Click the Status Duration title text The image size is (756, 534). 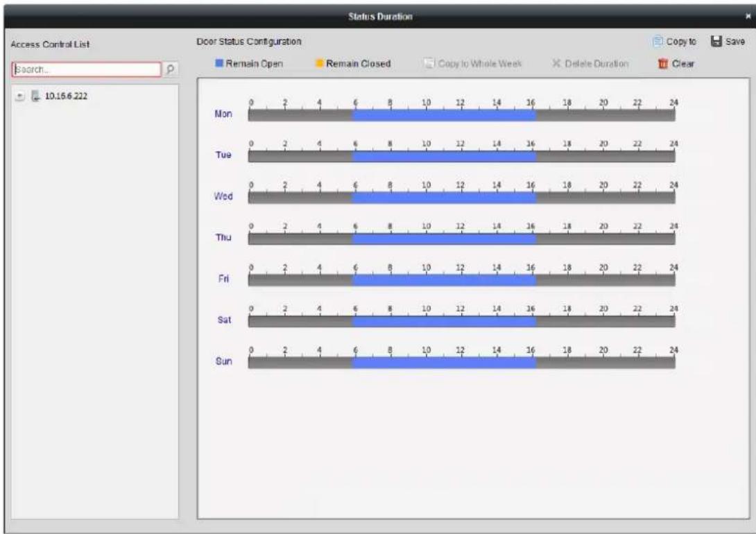point(380,17)
